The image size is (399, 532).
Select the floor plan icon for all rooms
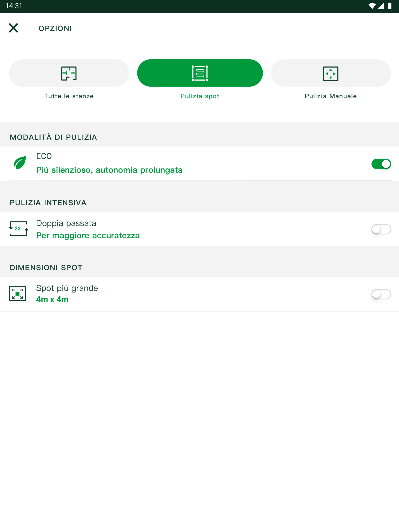(69, 73)
